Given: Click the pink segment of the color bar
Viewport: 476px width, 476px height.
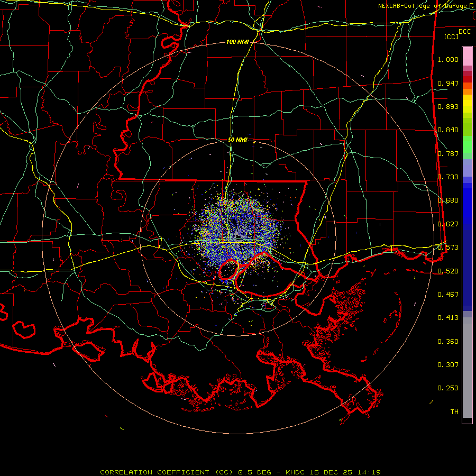Looking at the screenshot, I should (x=467, y=56).
